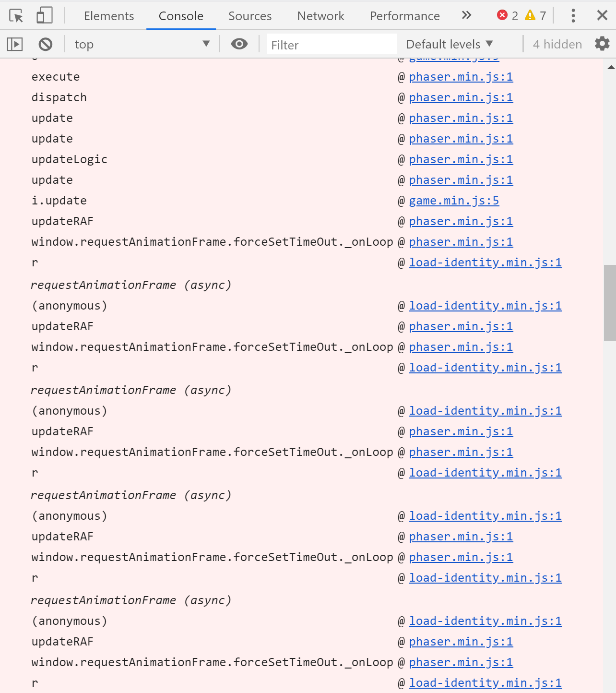The image size is (616, 693).
Task: Open DevTools settings gear
Action: 602,44
